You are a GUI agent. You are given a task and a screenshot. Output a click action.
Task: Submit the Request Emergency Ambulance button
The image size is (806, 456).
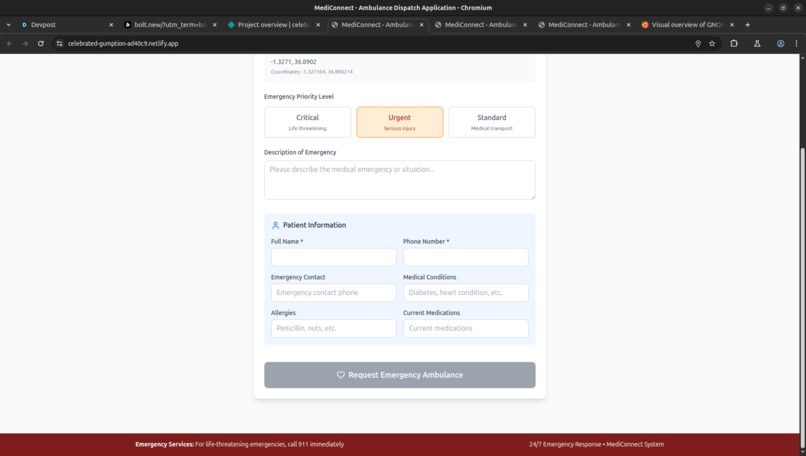pos(399,375)
